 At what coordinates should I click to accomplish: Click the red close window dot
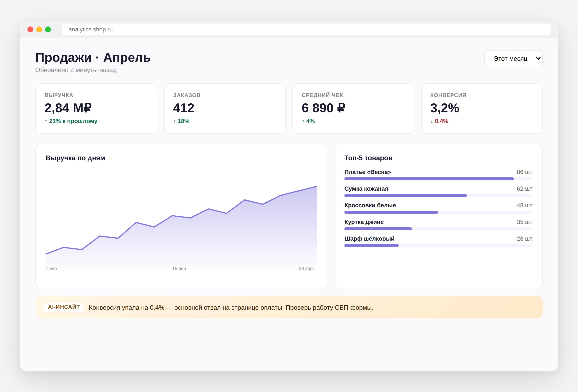tap(30, 29)
